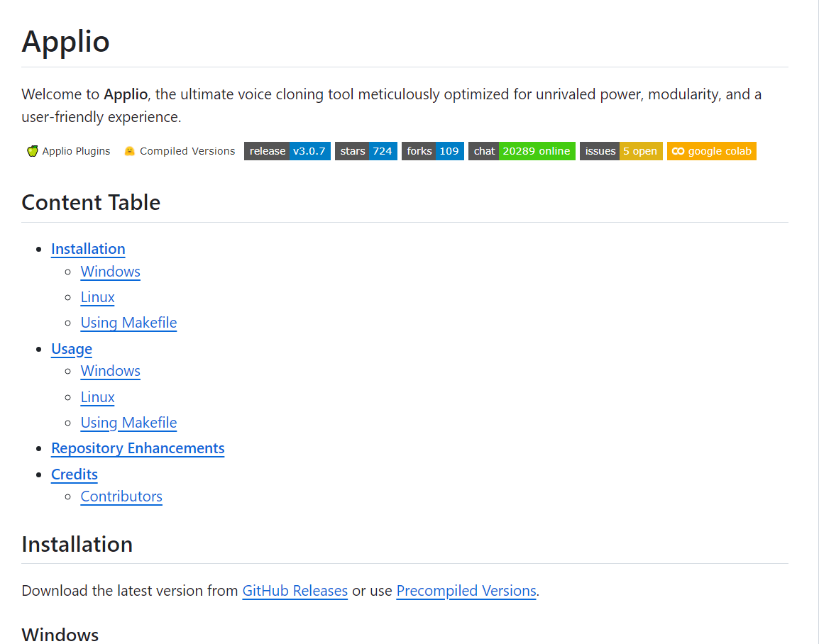819x644 pixels.
Task: Open the Repository Enhancements link
Action: (x=138, y=448)
